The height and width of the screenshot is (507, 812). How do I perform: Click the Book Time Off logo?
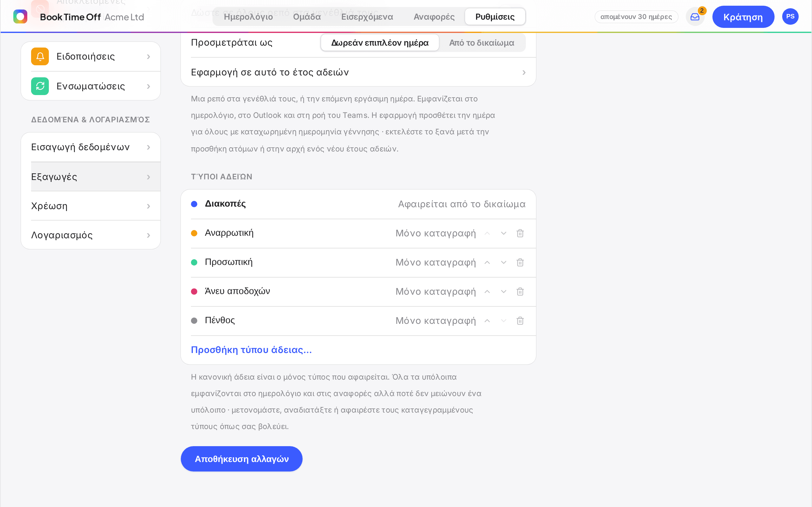[20, 17]
